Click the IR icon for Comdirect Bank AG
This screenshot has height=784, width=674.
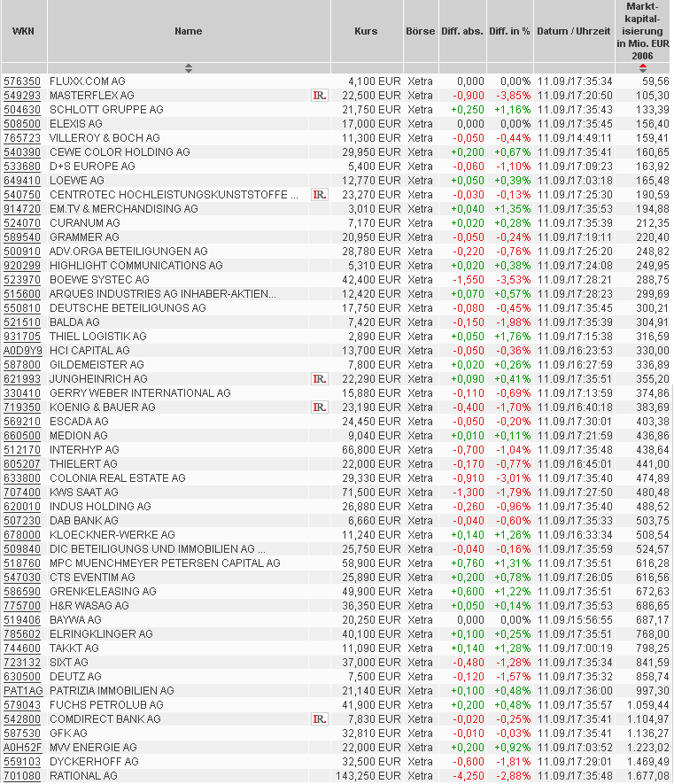[319, 719]
